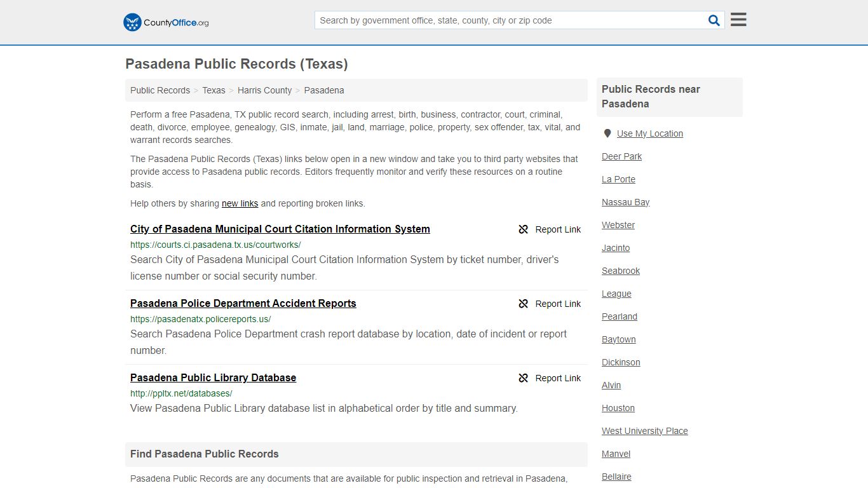Image resolution: width=868 pixels, height=488 pixels.
Task: Open City of Pasadena Municipal Court Citation link
Action: pyautogui.click(x=280, y=229)
